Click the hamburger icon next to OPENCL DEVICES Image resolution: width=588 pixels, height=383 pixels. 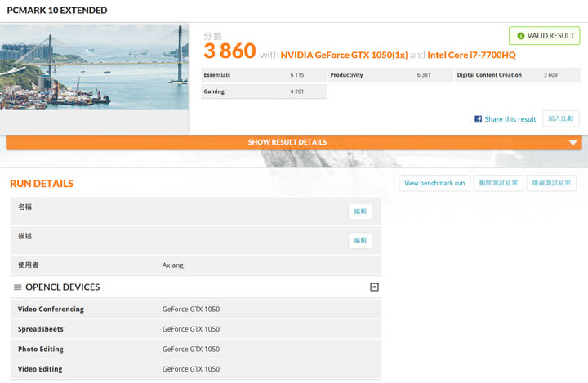click(17, 287)
